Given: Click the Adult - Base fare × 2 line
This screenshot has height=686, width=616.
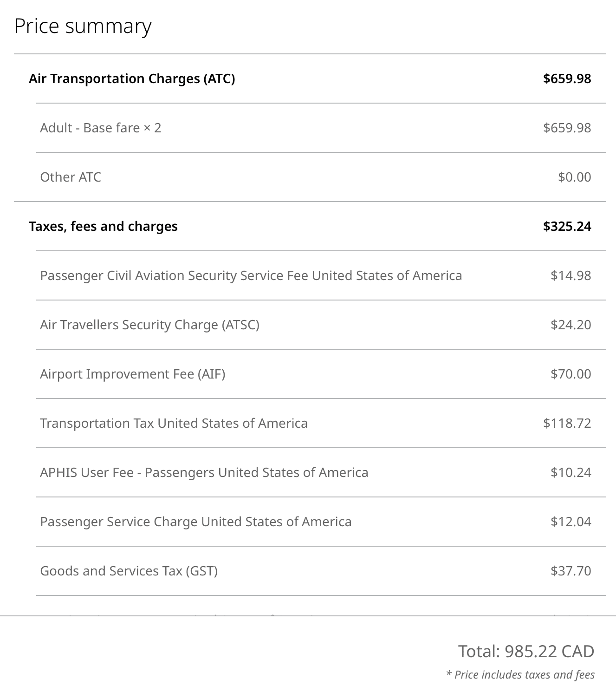Looking at the screenshot, I should tap(100, 128).
